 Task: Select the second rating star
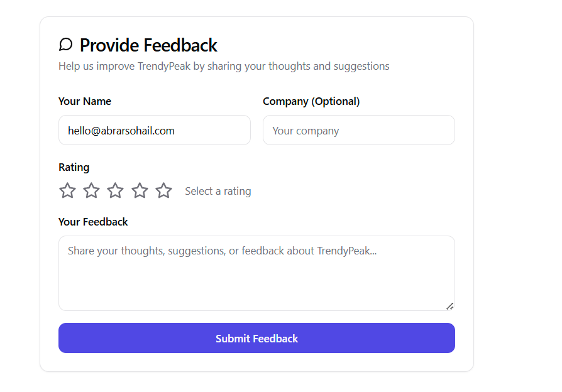pos(91,190)
